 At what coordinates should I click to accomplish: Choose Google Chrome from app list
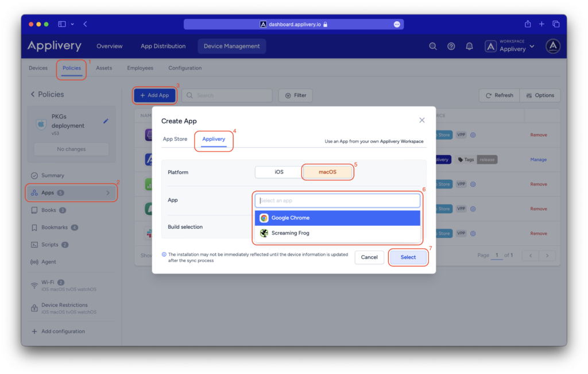tap(337, 218)
